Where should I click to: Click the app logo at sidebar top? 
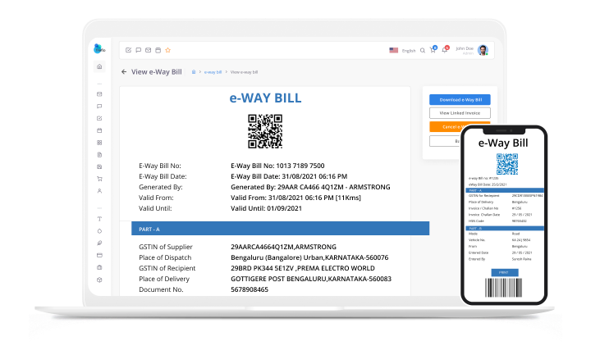click(99, 48)
